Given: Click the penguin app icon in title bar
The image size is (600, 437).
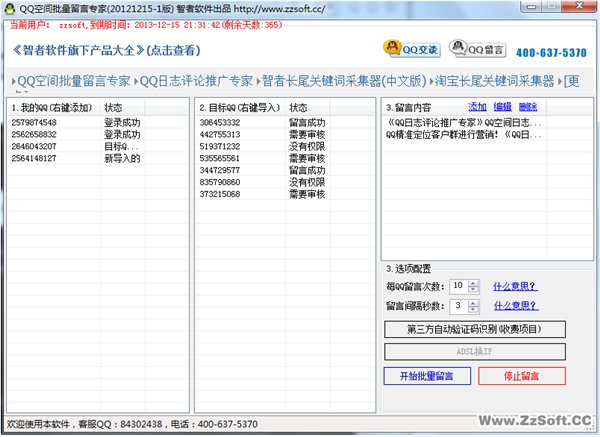Looking at the screenshot, I should 9,8.
